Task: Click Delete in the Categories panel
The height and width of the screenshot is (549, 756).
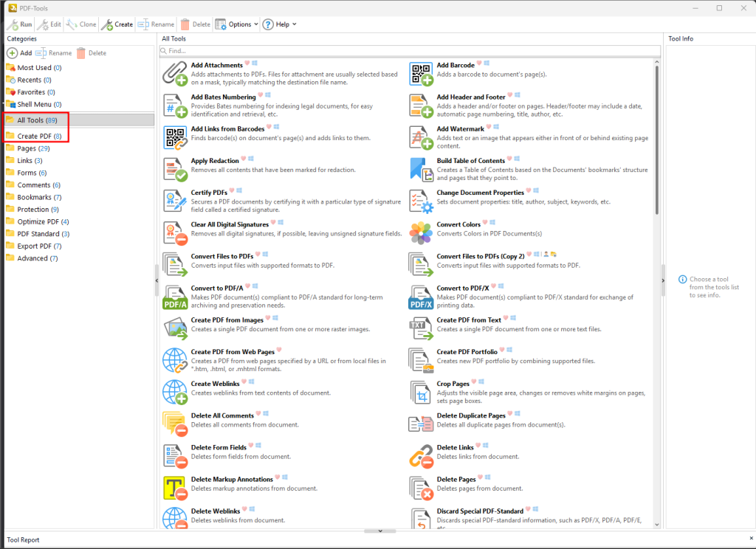Action: pyautogui.click(x=92, y=53)
